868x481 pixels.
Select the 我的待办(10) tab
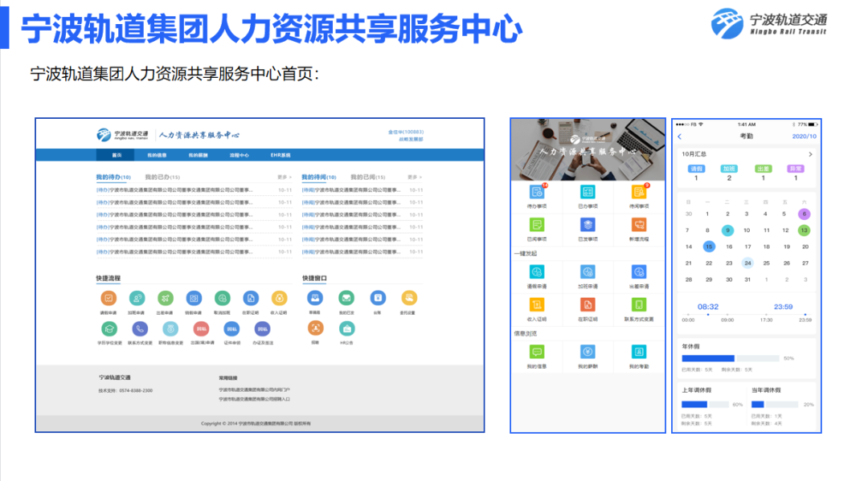(113, 177)
